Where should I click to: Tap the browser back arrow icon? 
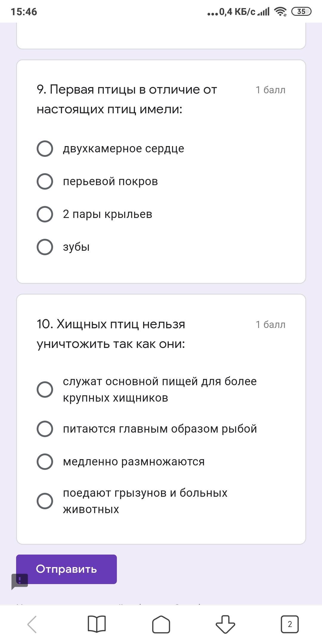point(32,624)
